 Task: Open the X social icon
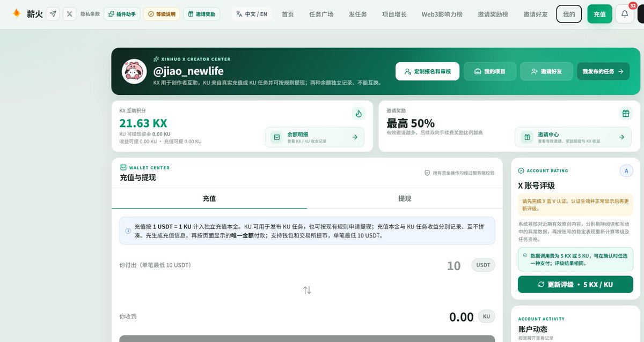[70, 13]
